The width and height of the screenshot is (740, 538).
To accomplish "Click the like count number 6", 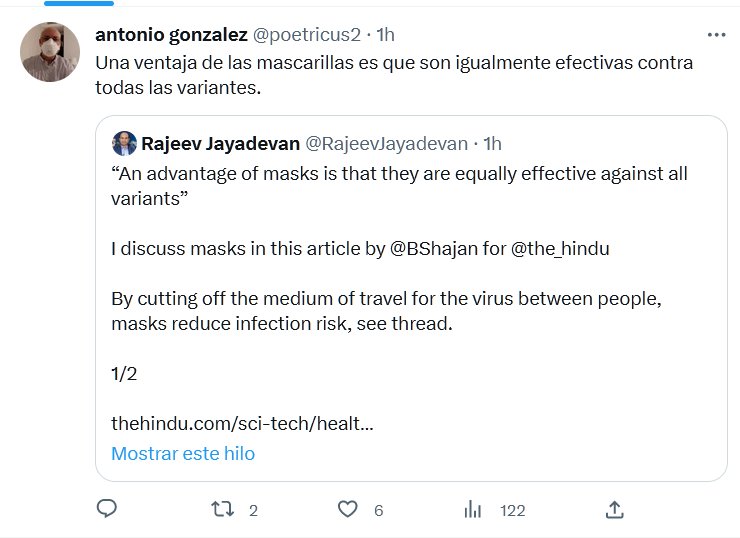I will pos(378,510).
